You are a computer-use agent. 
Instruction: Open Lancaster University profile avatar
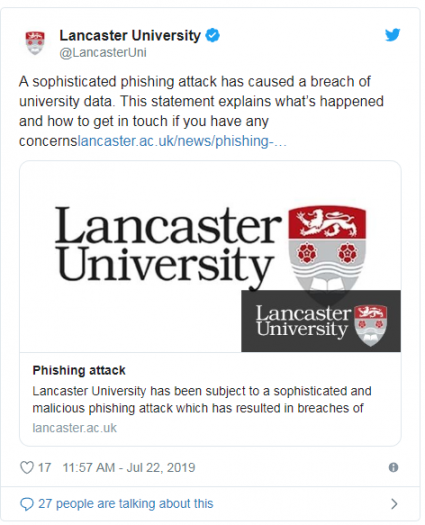coord(35,43)
